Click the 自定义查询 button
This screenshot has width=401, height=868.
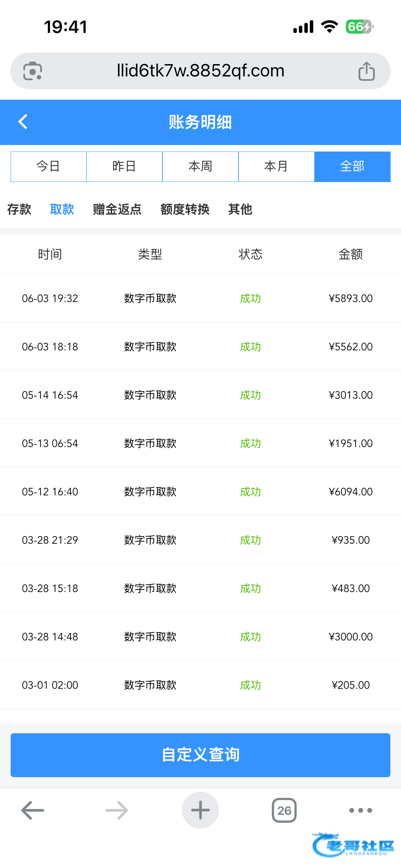(x=200, y=755)
